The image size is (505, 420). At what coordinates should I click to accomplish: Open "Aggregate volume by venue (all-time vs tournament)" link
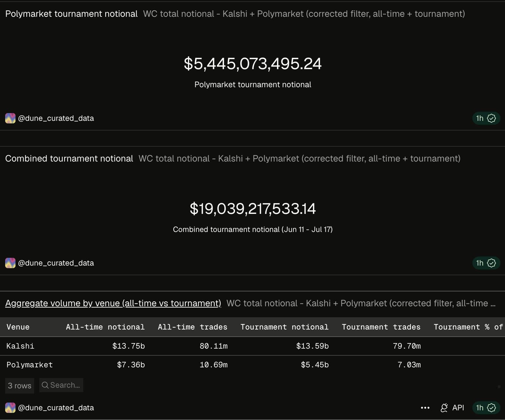point(113,303)
